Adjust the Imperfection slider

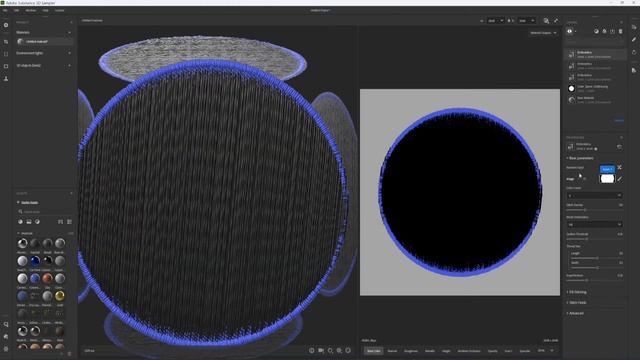click(594, 280)
